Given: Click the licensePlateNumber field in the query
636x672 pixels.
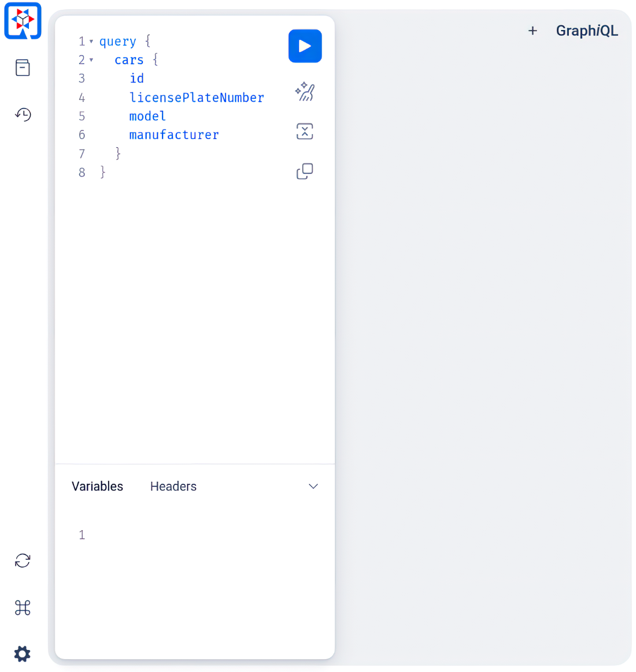Looking at the screenshot, I should point(197,97).
